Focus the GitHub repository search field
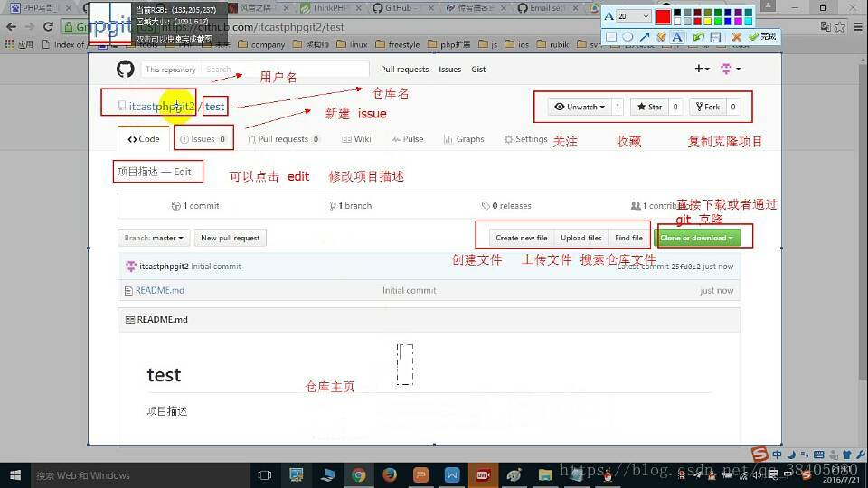 click(285, 70)
